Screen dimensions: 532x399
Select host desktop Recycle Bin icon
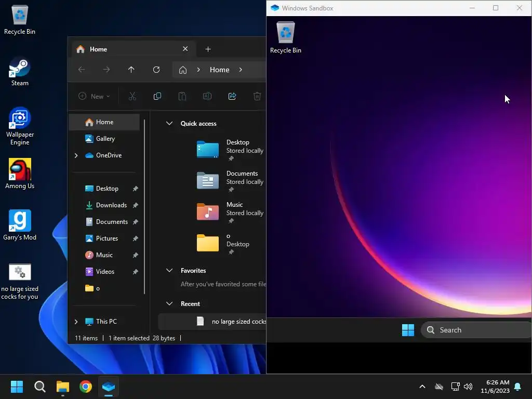(20, 20)
